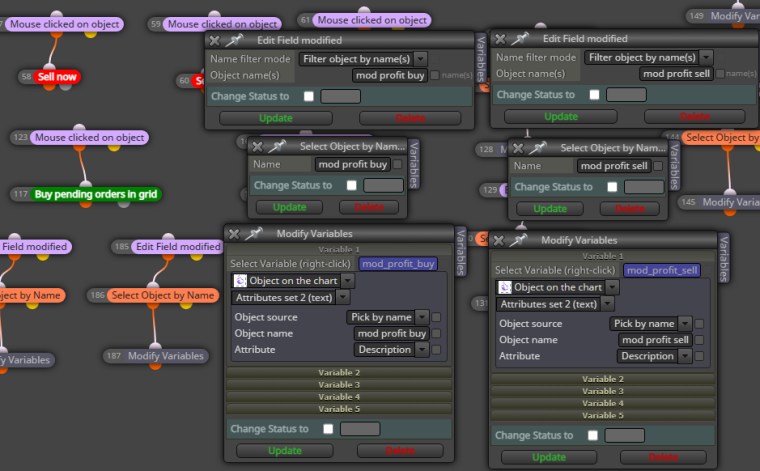Select Mouse clicked on object block 123
This screenshot has height=471, width=760.
tap(89, 138)
